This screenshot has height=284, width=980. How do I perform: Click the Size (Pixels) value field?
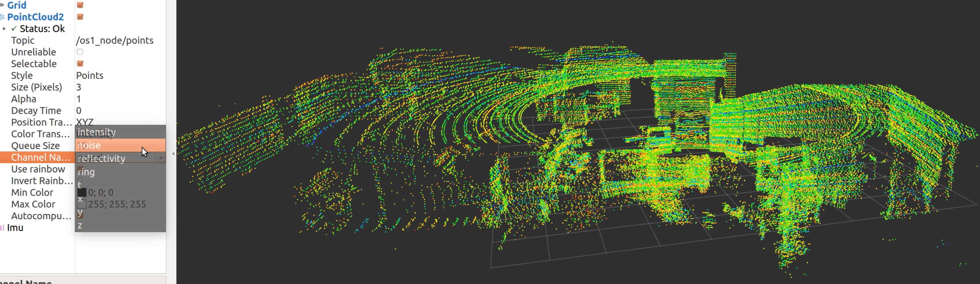coord(79,87)
